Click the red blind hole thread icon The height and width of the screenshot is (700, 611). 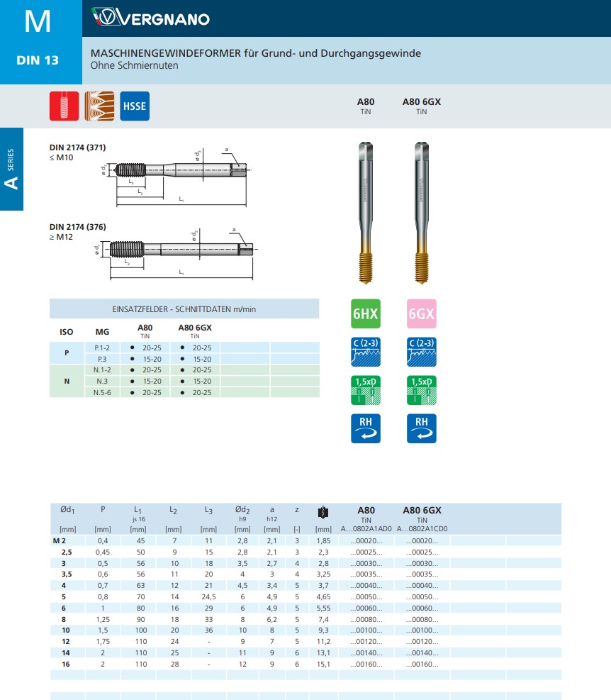coord(64,106)
